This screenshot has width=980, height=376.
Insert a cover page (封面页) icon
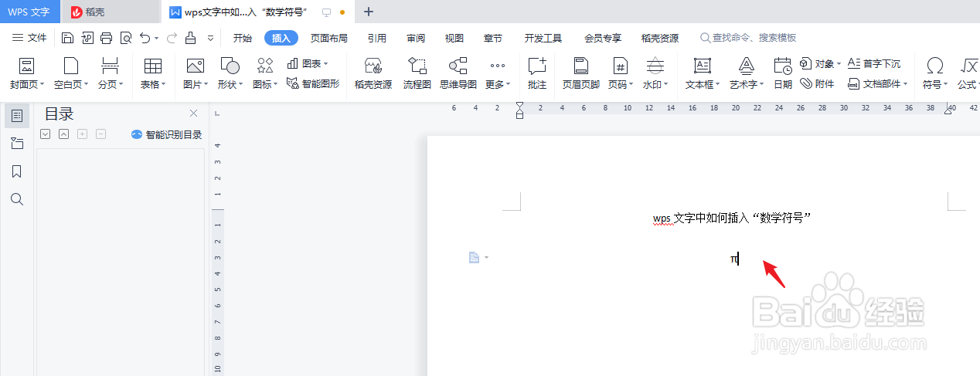(26, 66)
